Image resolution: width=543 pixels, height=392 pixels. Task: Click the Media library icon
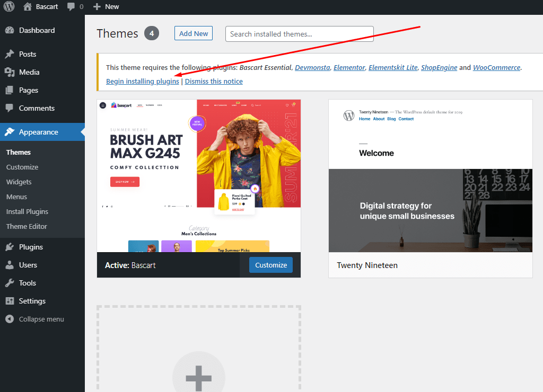pyautogui.click(x=10, y=72)
